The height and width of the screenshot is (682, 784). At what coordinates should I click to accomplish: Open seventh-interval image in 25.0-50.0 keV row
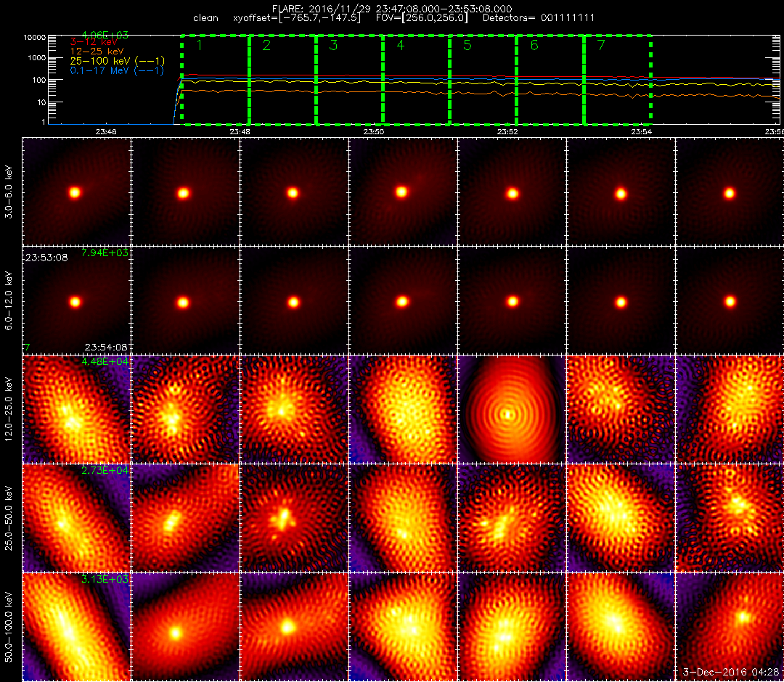tap(730, 518)
